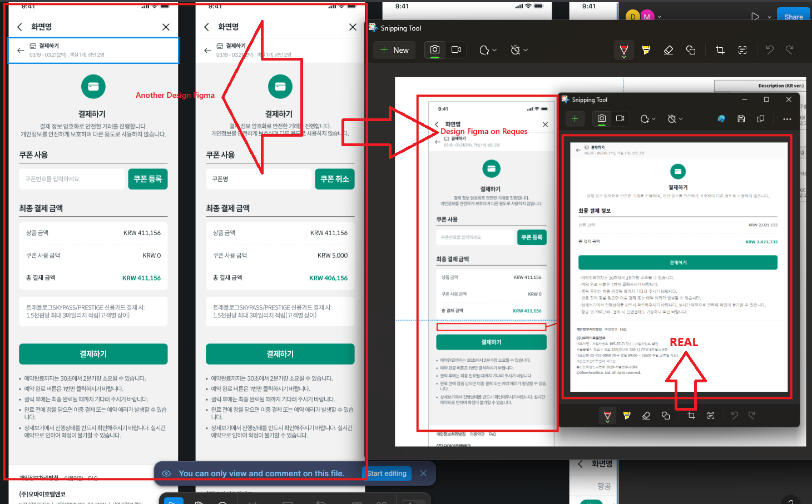This screenshot has width=812, height=504.
Task: Edit in Paint from front Snipping Tool
Action: (x=721, y=118)
